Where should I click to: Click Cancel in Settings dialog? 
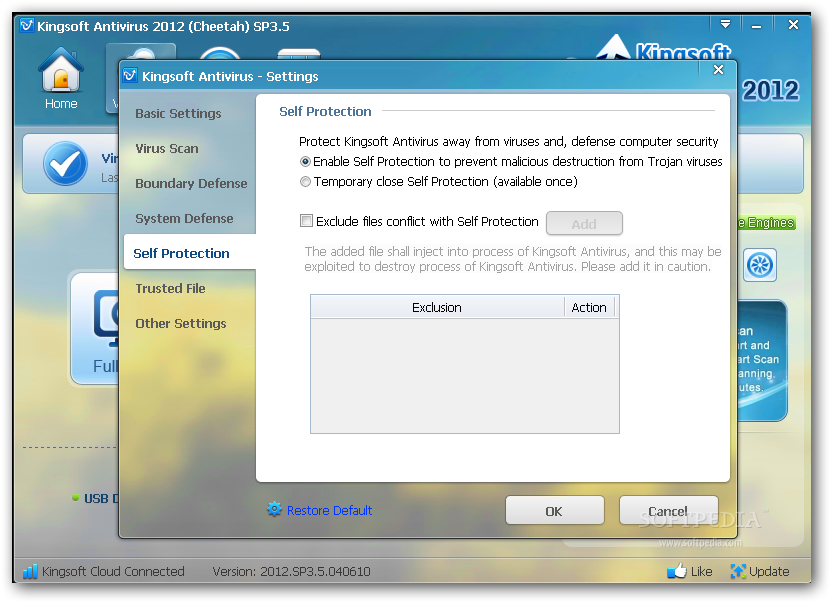tap(668, 511)
